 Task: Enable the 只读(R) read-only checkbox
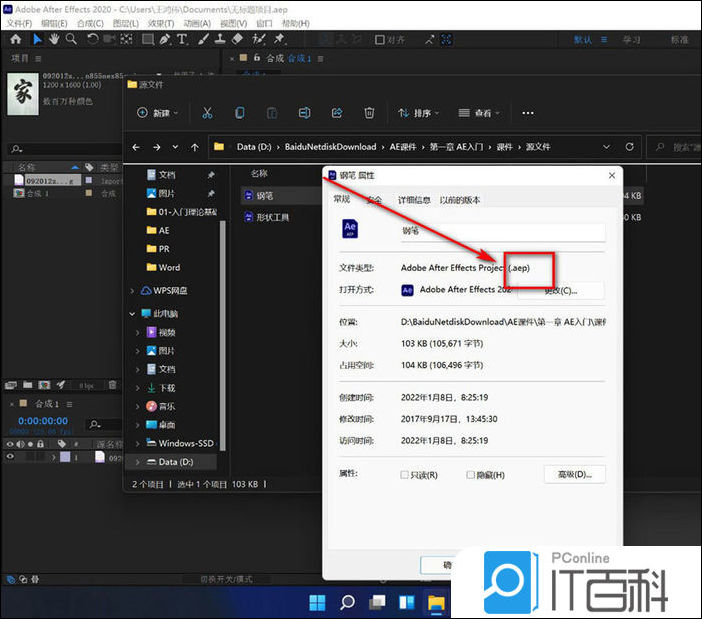point(404,474)
